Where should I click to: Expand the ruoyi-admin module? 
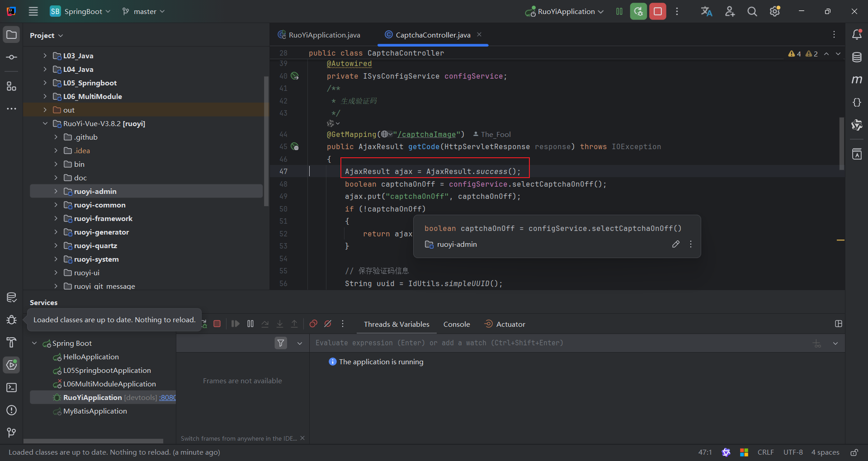tap(56, 191)
